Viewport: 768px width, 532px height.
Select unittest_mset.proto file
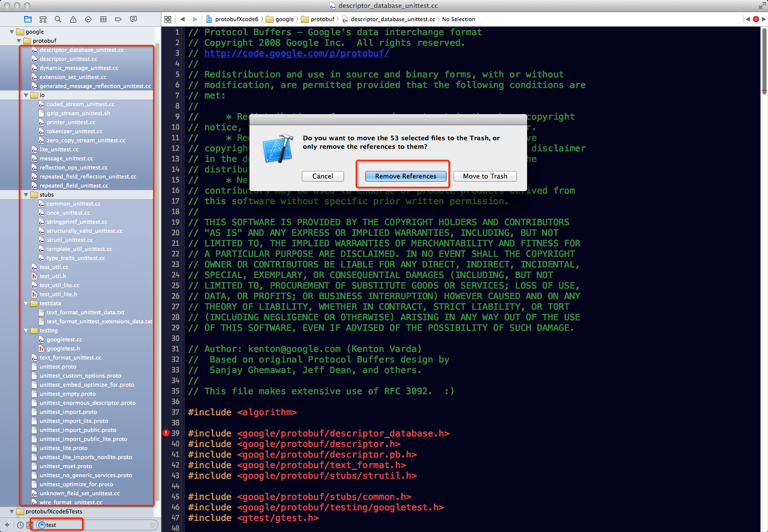(x=66, y=466)
